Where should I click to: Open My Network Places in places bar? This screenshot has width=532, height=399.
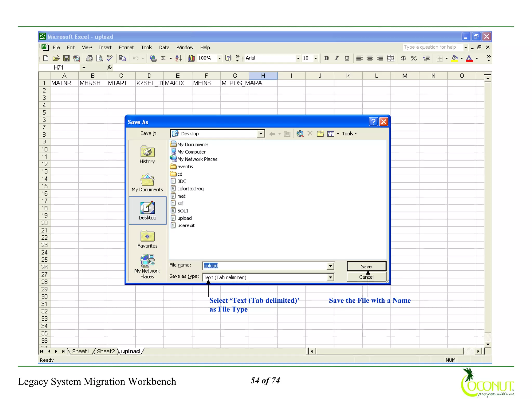[147, 267]
